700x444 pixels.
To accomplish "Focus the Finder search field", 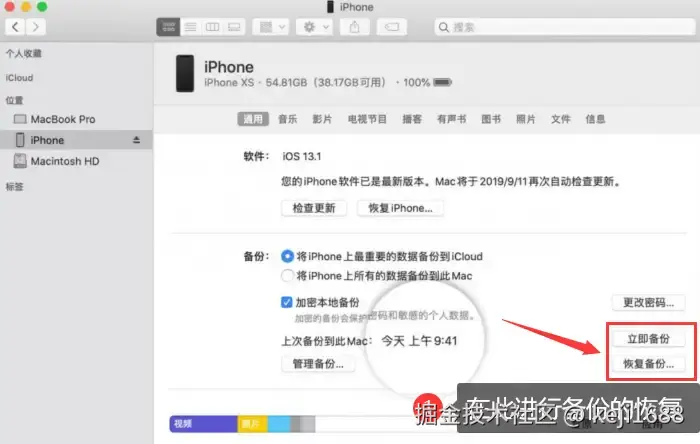I will tap(565, 27).
